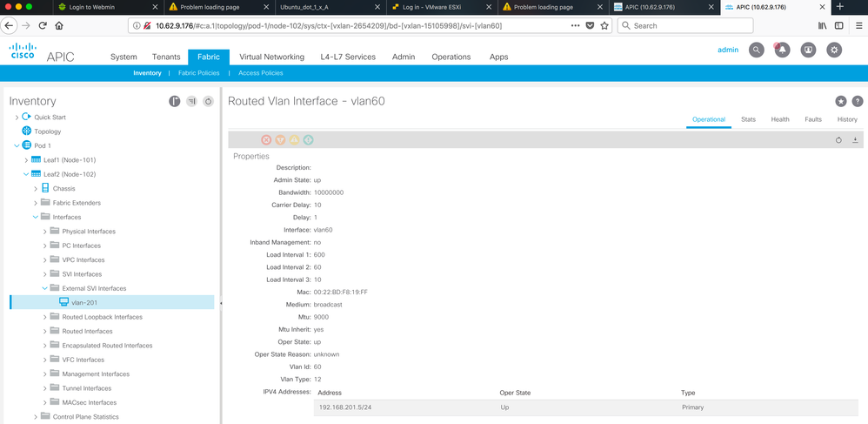The height and width of the screenshot is (424, 868).
Task: Switch to the History tab
Action: pos(847,119)
